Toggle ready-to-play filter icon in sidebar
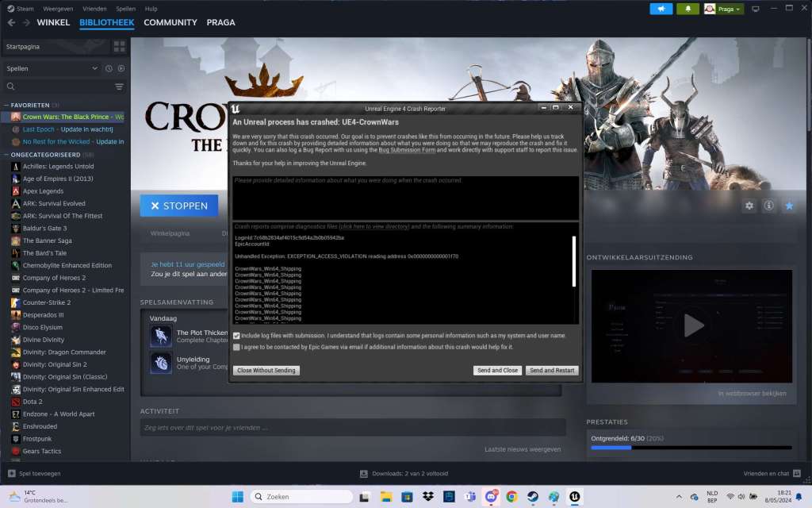The width and height of the screenshot is (812, 508). 121,68
